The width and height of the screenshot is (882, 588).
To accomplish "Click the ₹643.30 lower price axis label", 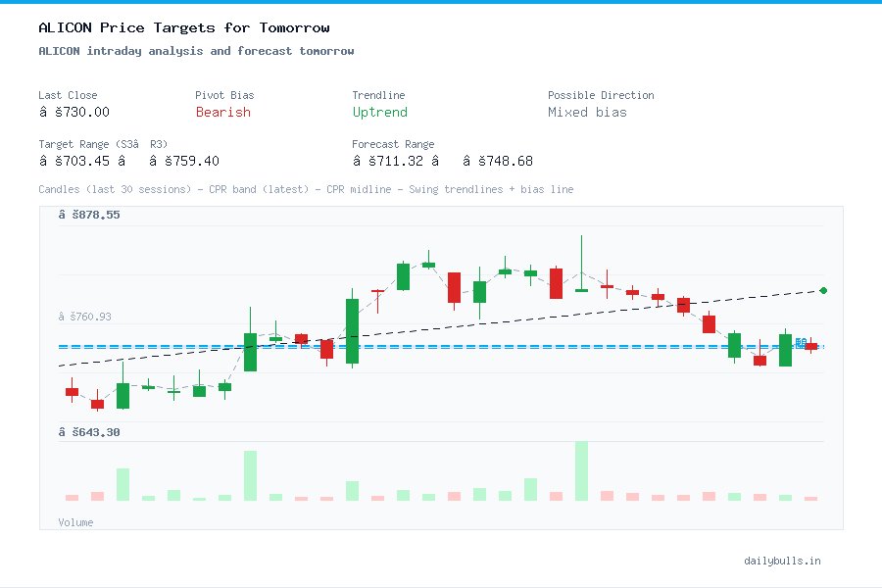I will click(x=89, y=431).
